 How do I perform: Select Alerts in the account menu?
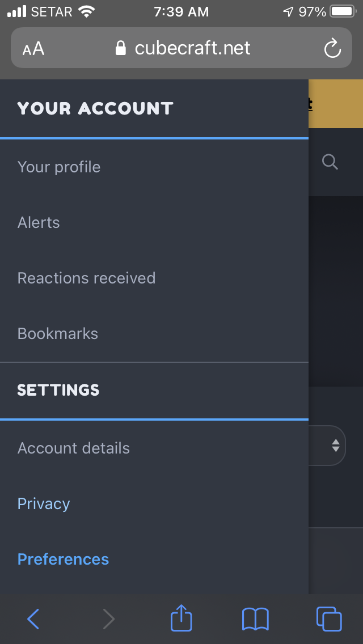click(39, 222)
